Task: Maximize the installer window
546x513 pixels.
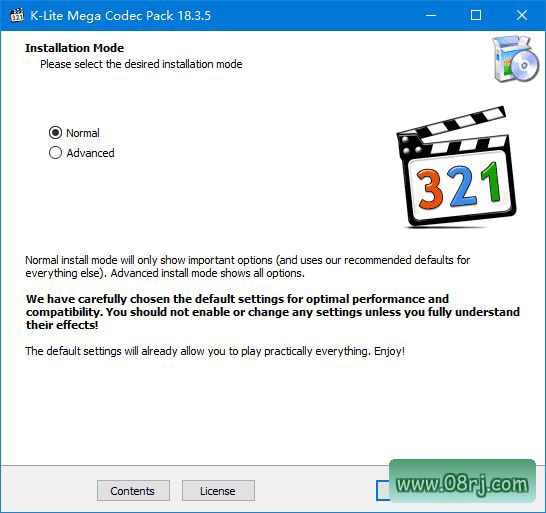Action: pyautogui.click(x=476, y=15)
